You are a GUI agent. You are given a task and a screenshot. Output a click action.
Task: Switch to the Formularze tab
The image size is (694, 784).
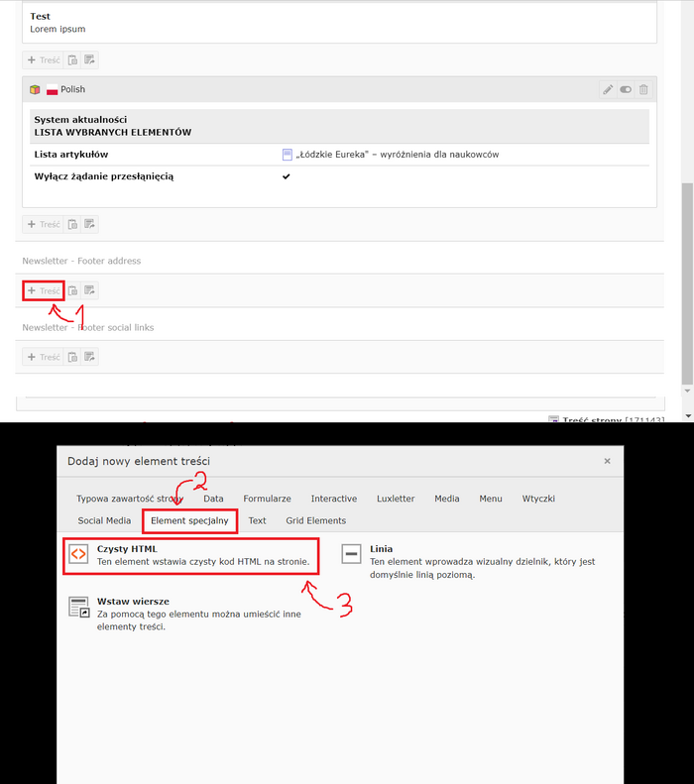pyautogui.click(x=267, y=499)
